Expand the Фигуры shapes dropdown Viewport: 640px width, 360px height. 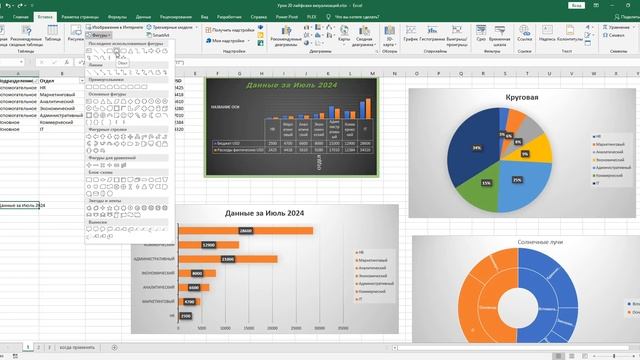[x=99, y=35]
